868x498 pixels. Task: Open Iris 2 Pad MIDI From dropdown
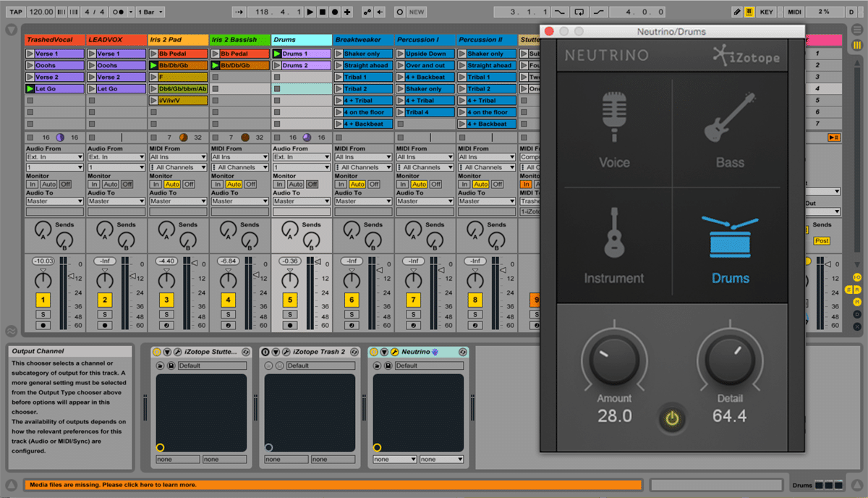click(178, 157)
